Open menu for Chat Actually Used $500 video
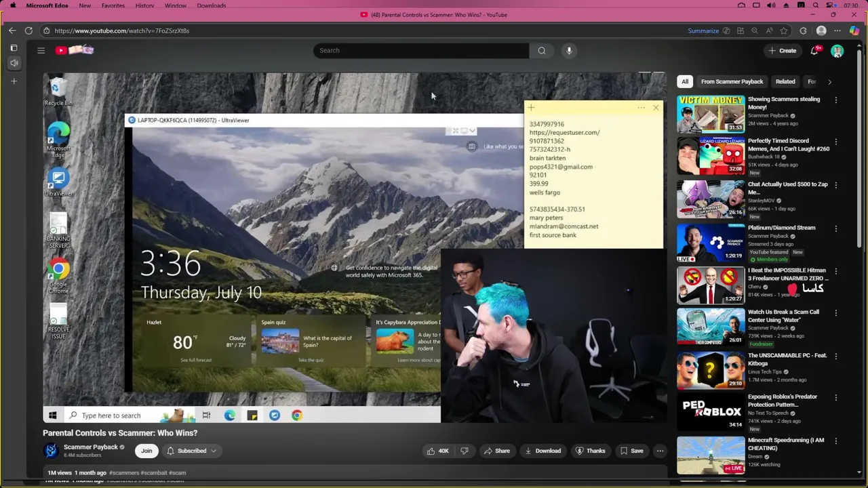Image resolution: width=868 pixels, height=488 pixels. (835, 185)
